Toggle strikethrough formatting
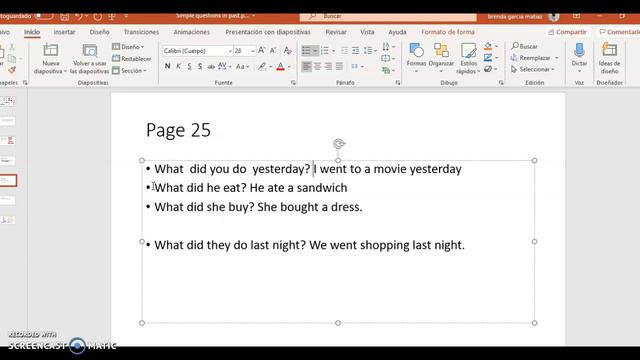 click(211, 66)
